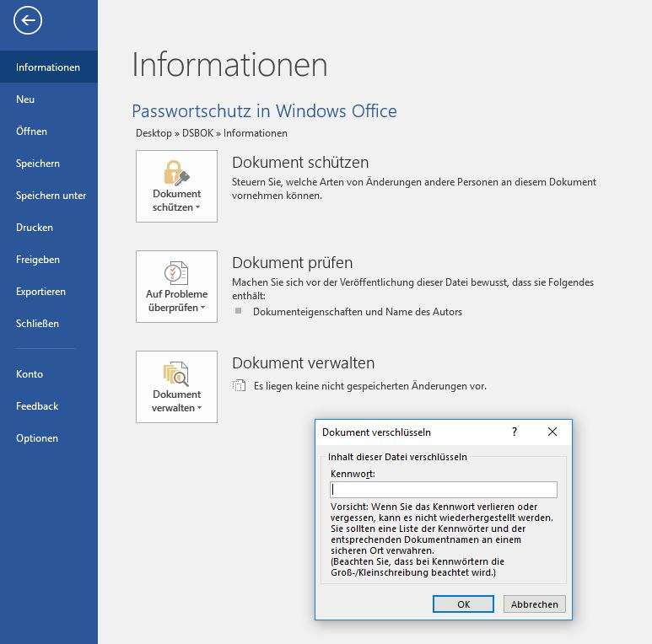
Task: Click the Es liegen keine nicht gespeicherten Änderungen text
Action: 369,386
